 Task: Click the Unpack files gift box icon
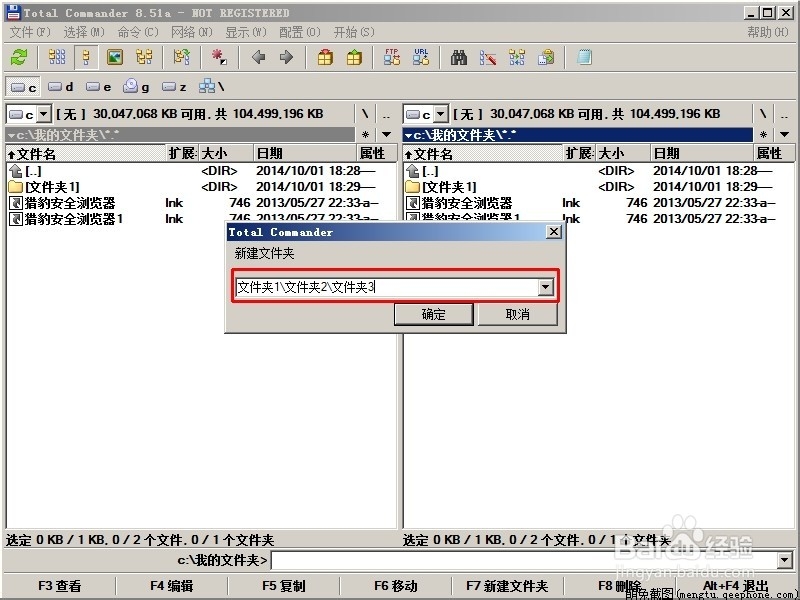point(354,57)
